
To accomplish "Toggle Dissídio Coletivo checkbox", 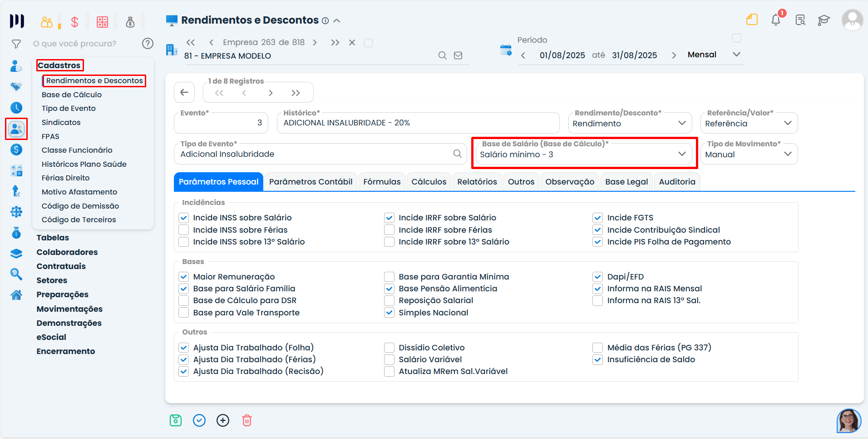I will click(389, 348).
